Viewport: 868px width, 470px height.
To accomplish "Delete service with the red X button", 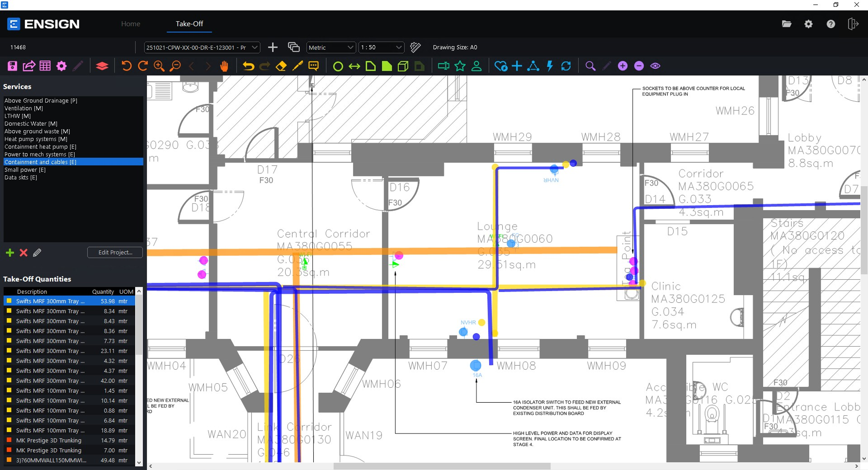I will pyautogui.click(x=24, y=253).
